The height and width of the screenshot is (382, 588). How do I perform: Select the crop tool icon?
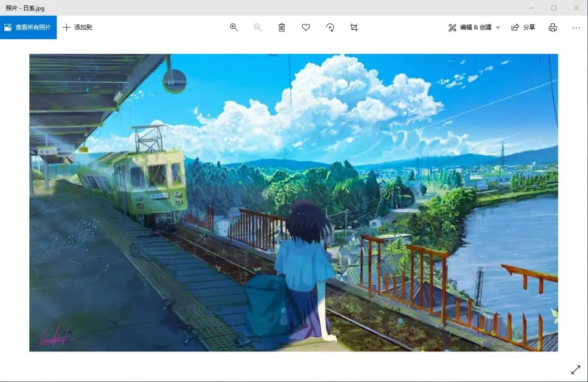pyautogui.click(x=354, y=27)
